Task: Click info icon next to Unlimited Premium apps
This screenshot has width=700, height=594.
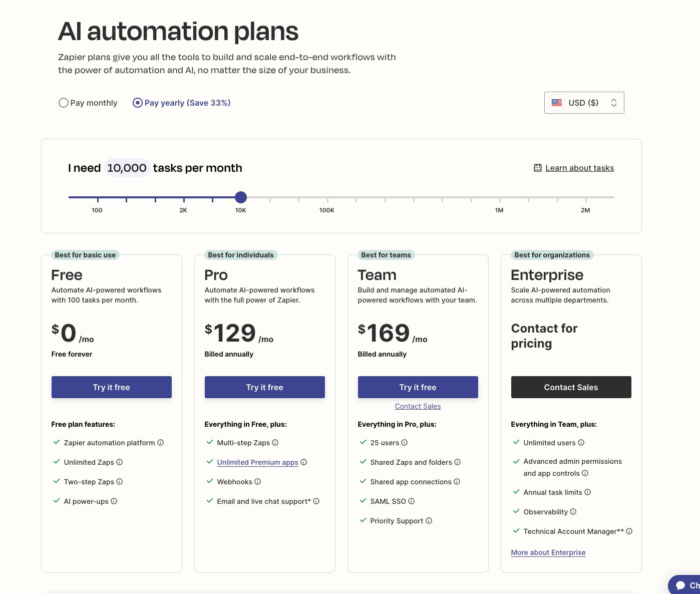Action: click(x=304, y=462)
